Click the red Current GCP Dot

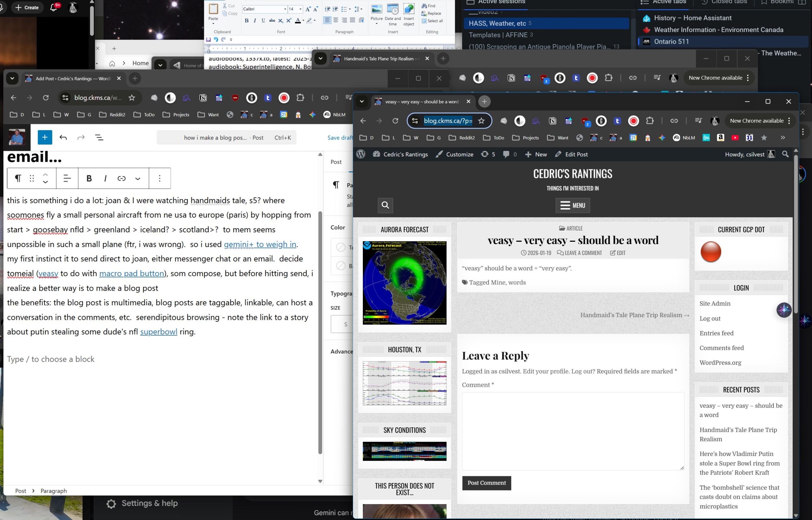(711, 252)
